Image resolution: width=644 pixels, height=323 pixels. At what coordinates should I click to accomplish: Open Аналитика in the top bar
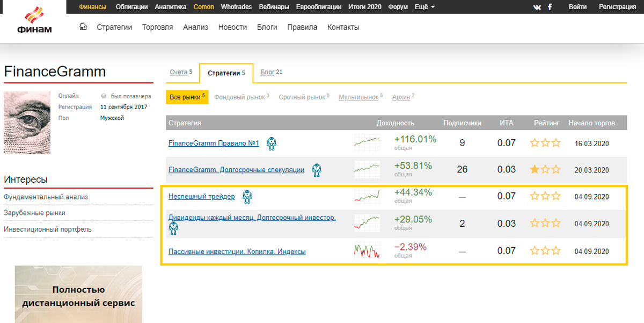tap(171, 7)
